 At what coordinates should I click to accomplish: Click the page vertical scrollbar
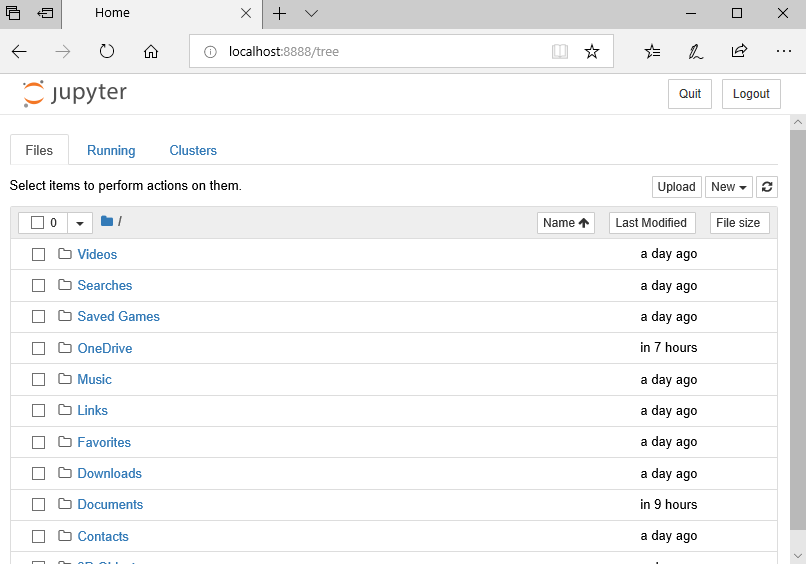[x=797, y=330]
